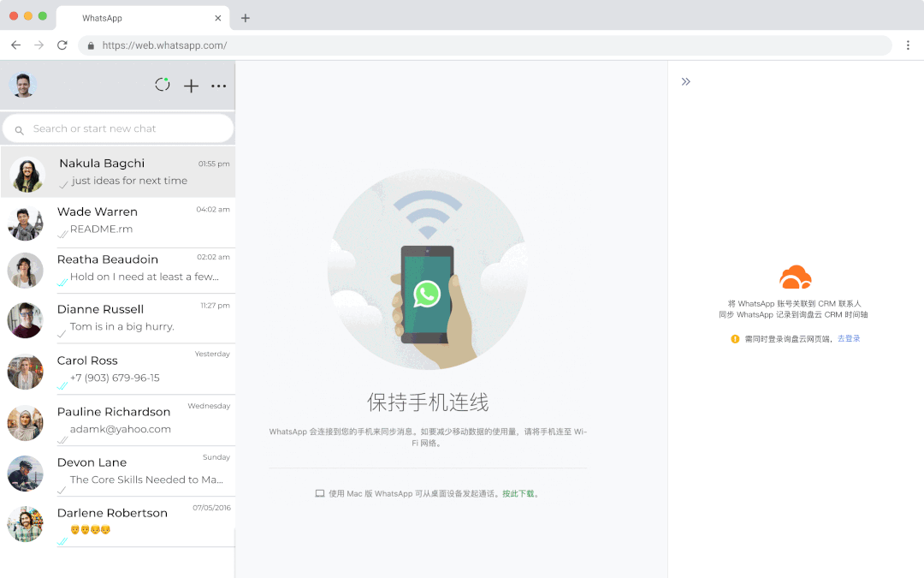Click the laptop icon near Mac download text
The image size is (924, 578).
pos(320,494)
